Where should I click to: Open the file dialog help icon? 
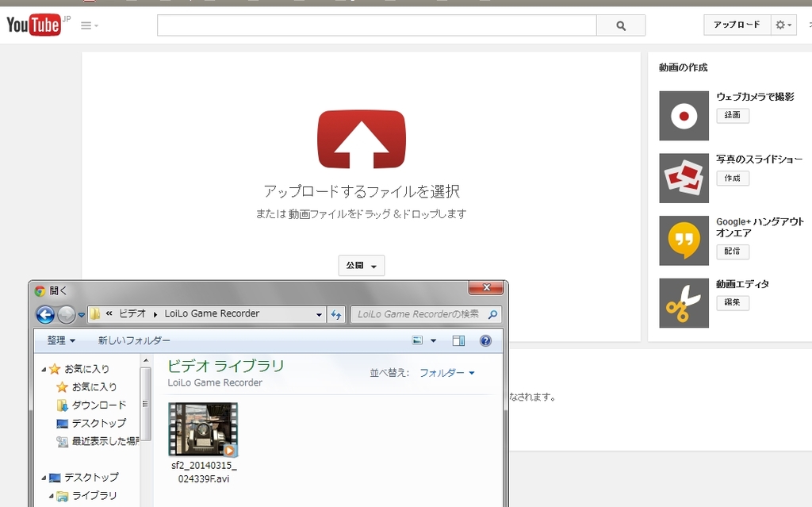point(485,340)
